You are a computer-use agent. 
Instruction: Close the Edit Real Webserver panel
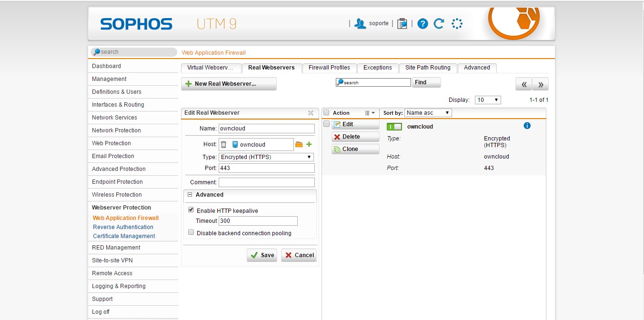tap(311, 113)
